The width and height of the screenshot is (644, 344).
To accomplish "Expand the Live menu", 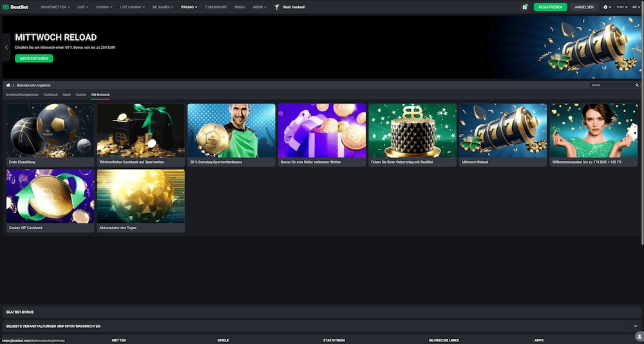I will [x=82, y=7].
